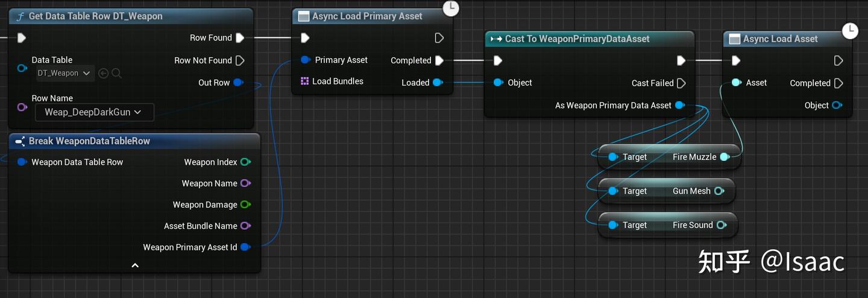Click the Row Not Found execution pin
This screenshot has height=298, width=868.
240,60
